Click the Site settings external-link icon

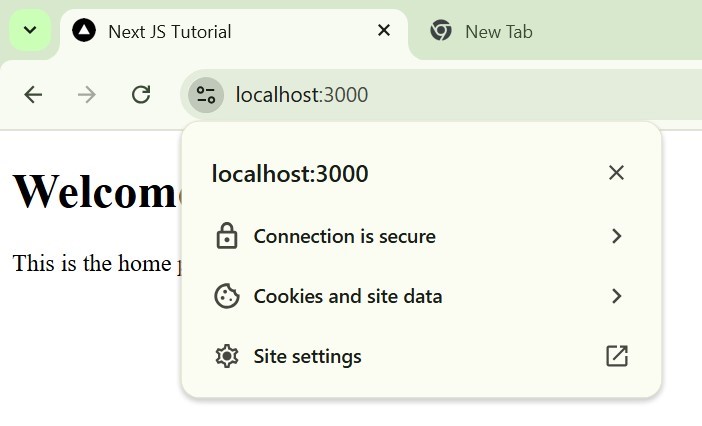click(616, 356)
